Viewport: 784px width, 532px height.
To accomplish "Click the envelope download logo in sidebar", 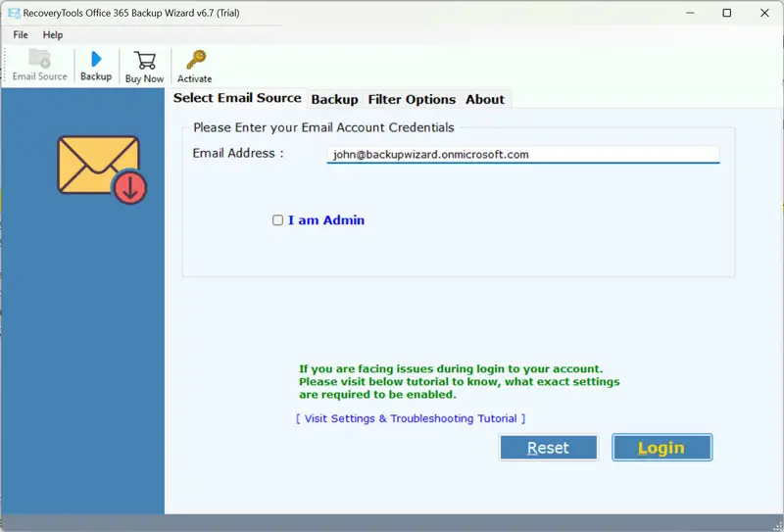I will [x=102, y=170].
